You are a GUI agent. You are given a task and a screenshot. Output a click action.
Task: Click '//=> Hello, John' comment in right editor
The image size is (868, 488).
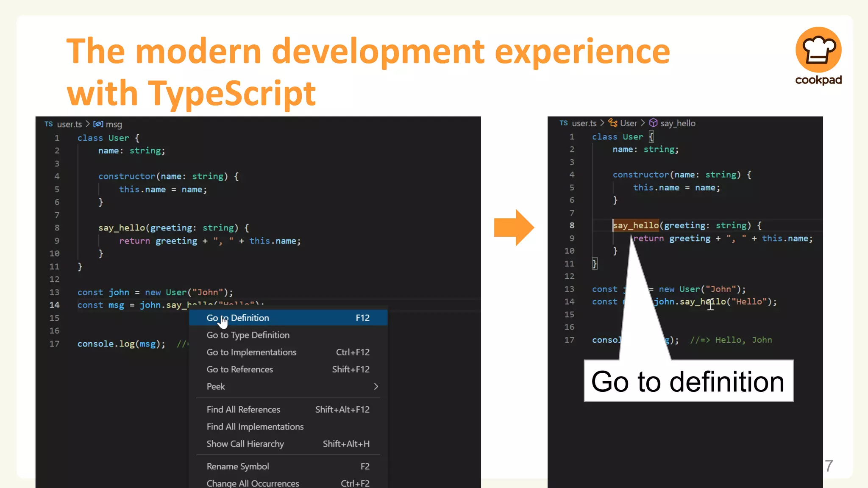click(x=731, y=340)
